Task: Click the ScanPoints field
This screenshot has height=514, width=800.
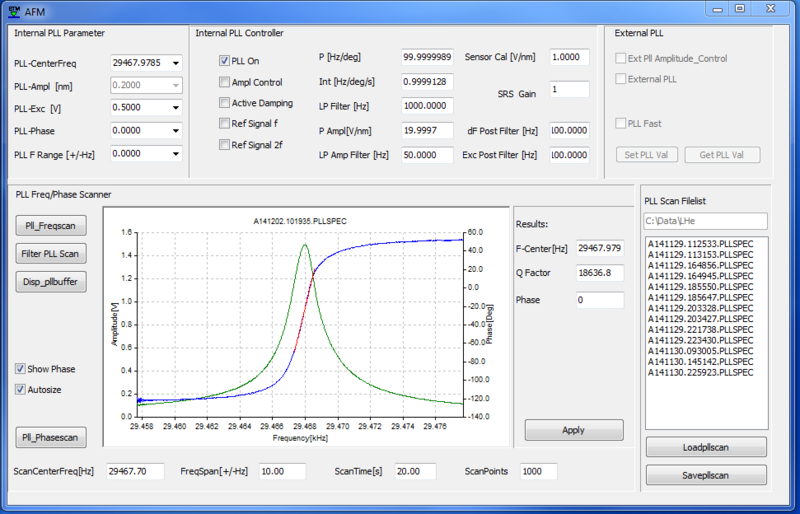Action: 539,472
